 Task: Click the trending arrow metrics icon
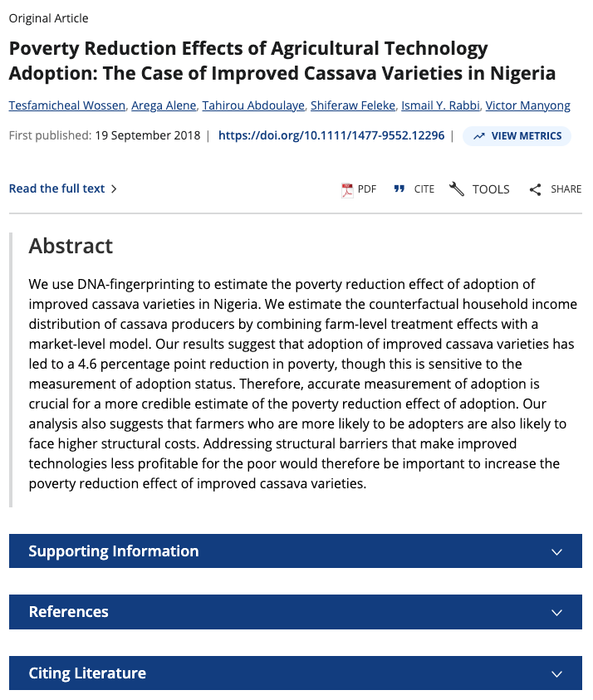click(479, 136)
